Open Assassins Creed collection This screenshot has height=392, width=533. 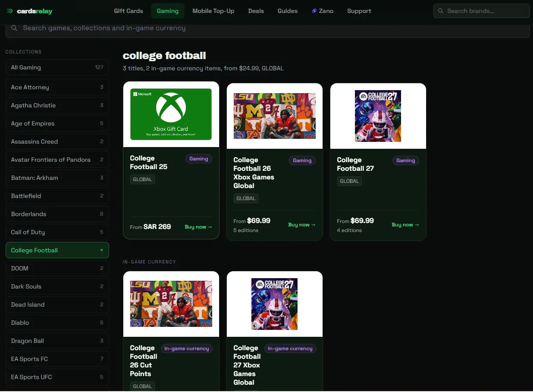[x=57, y=141]
